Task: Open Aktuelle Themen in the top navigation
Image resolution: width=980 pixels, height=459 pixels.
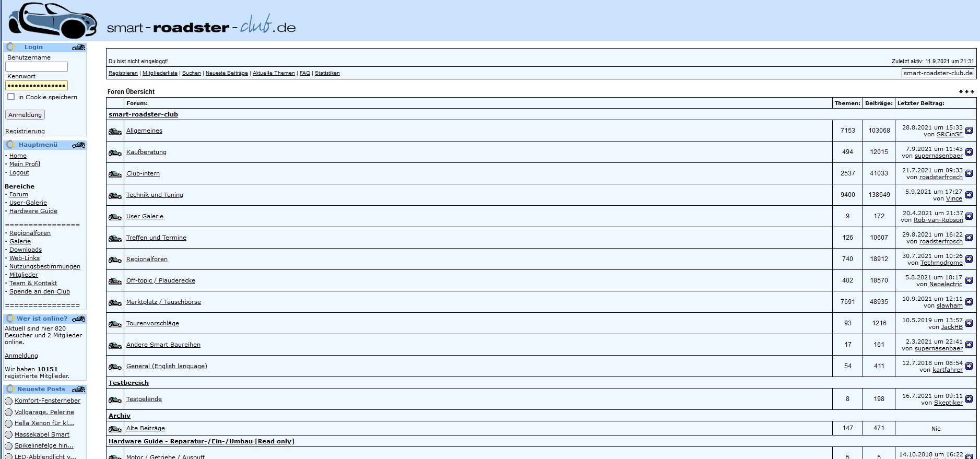Action: 274,73
